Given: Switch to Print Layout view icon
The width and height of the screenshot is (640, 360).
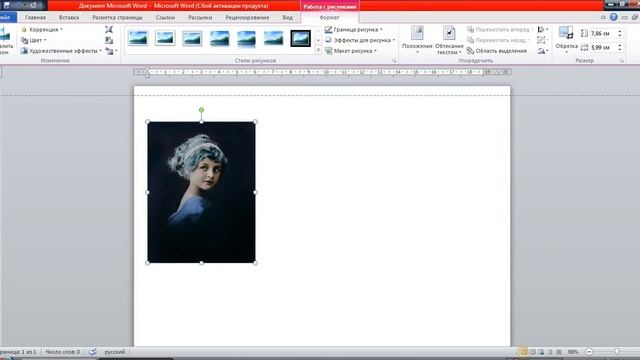Looking at the screenshot, I should point(523,351).
